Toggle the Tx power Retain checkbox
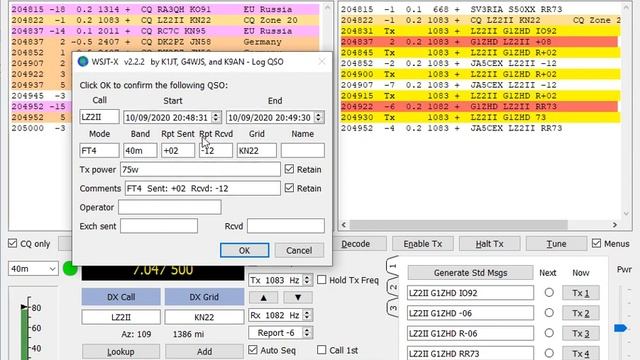Image resolution: width=640 pixels, height=360 pixels. click(289, 169)
